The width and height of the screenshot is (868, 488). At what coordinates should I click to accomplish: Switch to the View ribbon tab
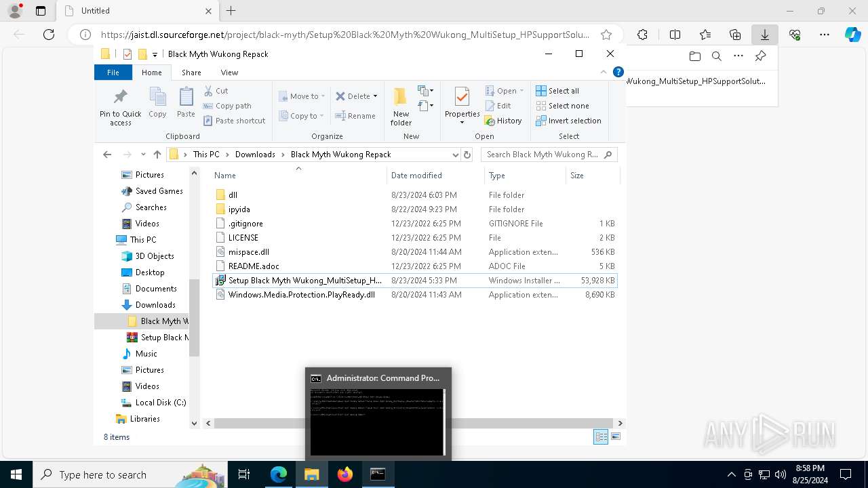coord(229,73)
